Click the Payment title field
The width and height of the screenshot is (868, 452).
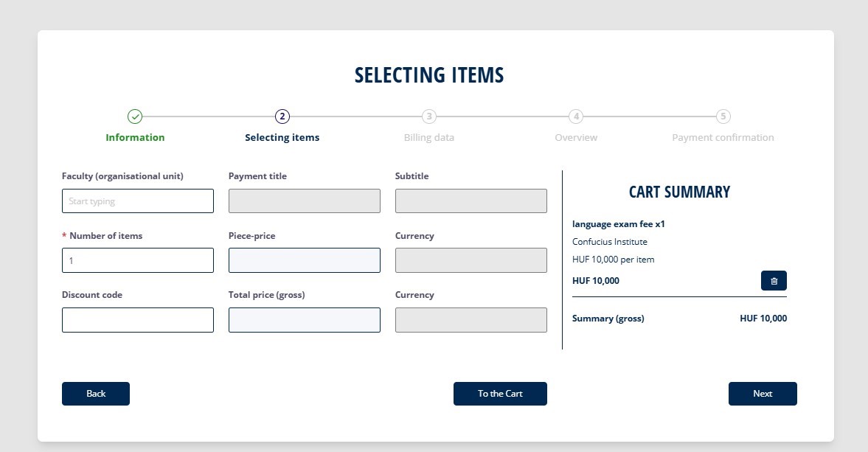click(x=305, y=201)
